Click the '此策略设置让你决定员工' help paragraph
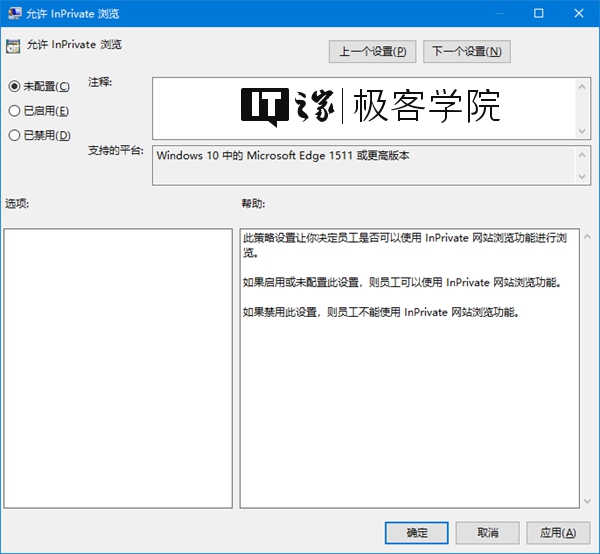Image resolution: width=600 pixels, height=554 pixels. pyautogui.click(x=405, y=245)
